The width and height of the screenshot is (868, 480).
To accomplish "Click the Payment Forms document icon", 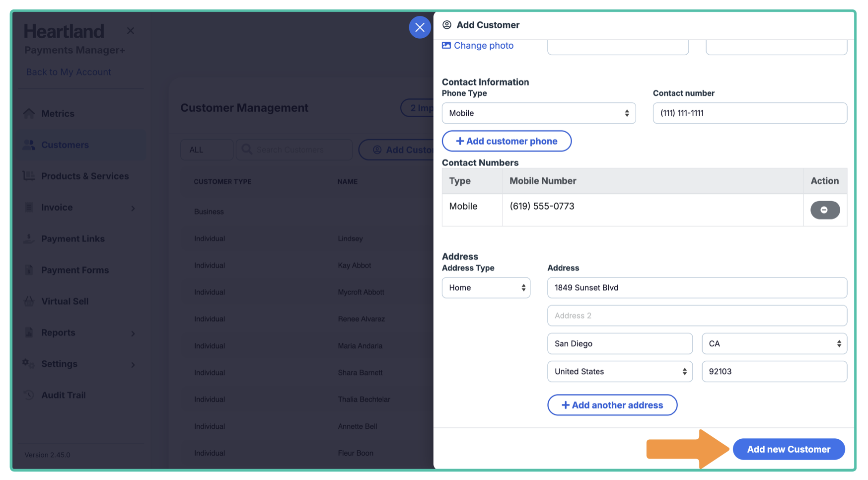I will click(29, 270).
